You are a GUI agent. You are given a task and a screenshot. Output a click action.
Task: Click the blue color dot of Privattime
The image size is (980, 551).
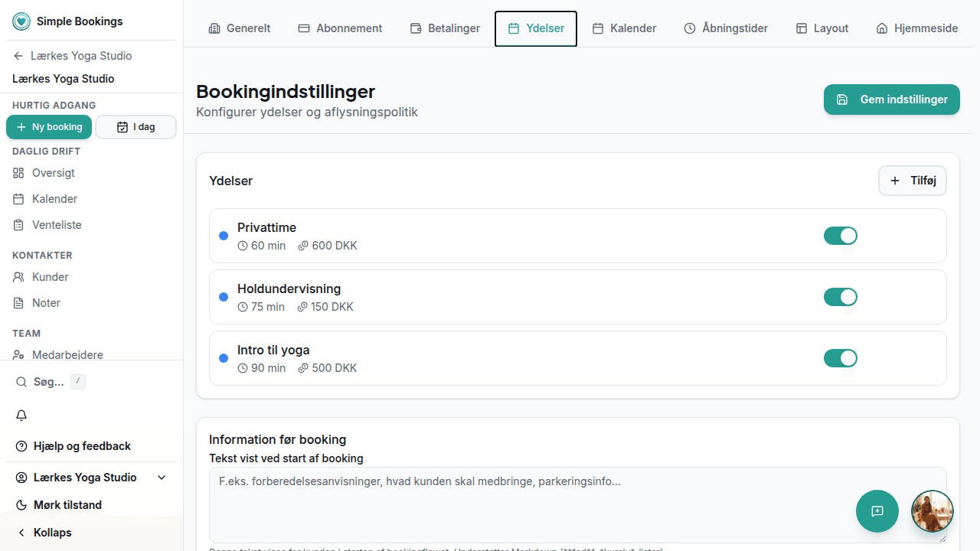point(224,236)
